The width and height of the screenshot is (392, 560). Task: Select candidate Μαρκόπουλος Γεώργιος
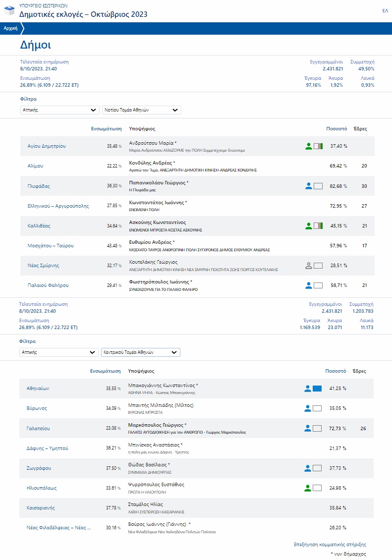[157, 425]
